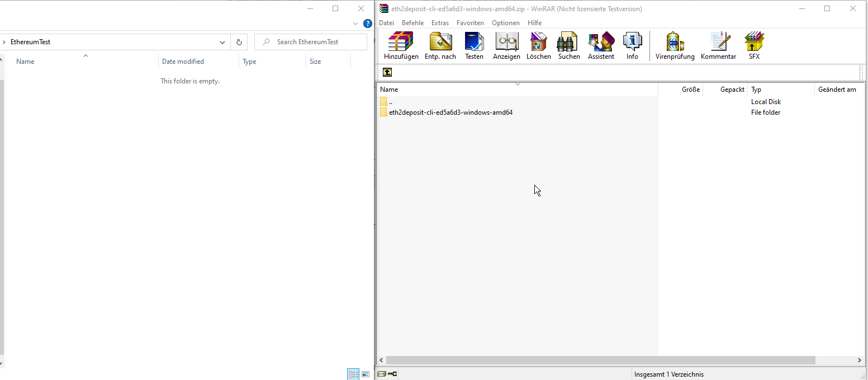
Task: Click WinRAR title bar application icon
Action: (384, 8)
